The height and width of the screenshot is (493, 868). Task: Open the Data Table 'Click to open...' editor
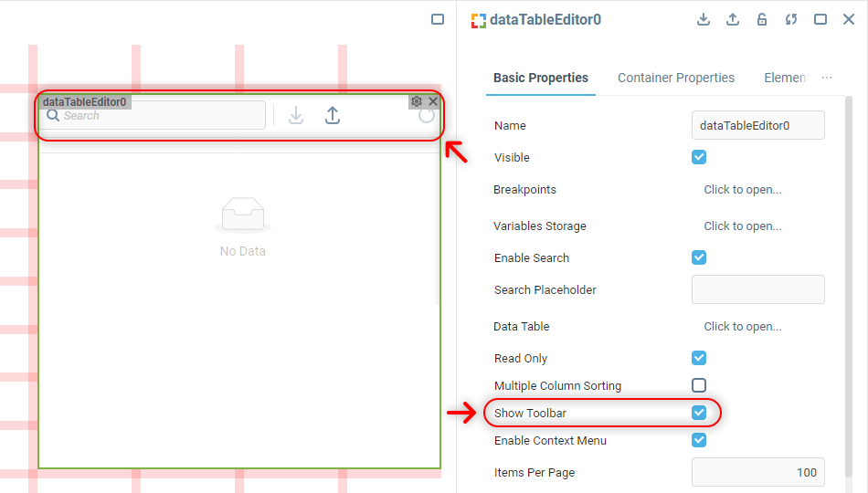coord(742,327)
